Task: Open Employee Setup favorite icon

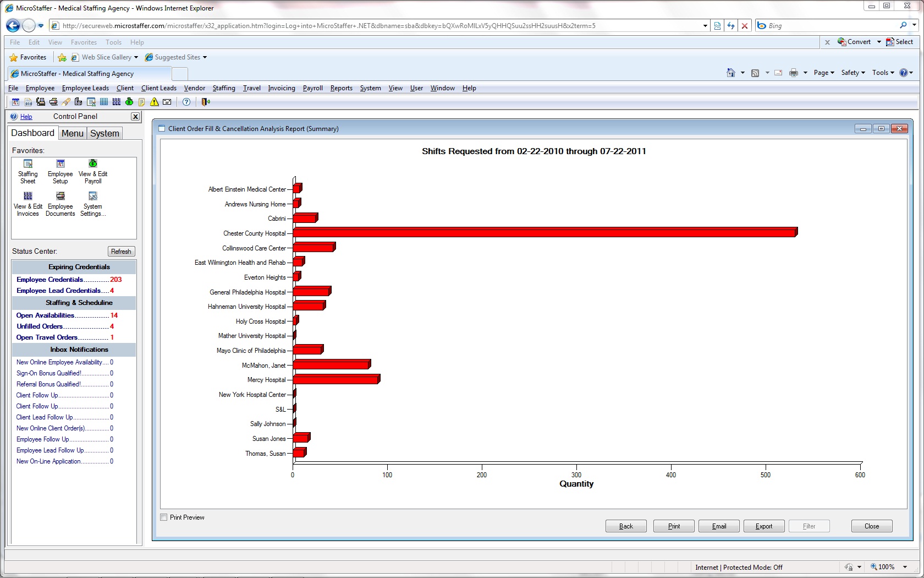Action: pos(60,171)
